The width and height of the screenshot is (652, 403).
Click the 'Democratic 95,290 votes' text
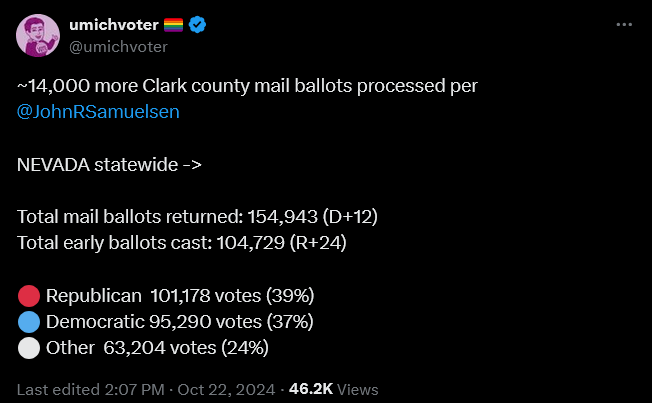click(x=180, y=322)
